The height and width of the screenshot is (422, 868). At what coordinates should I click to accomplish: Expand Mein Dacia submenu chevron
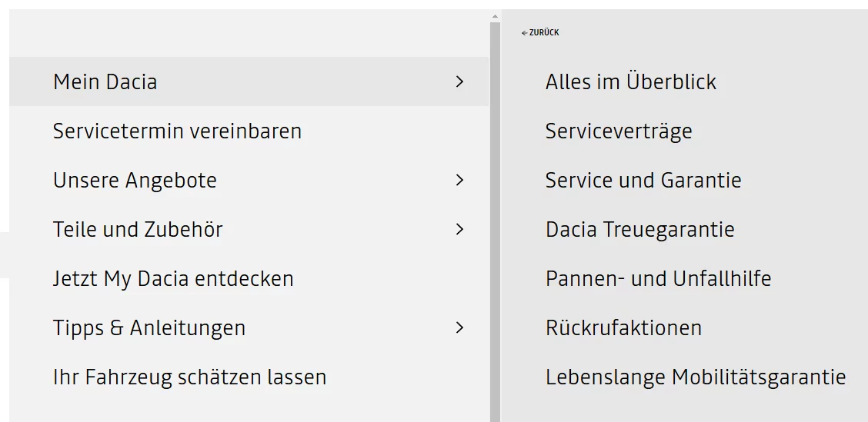tap(459, 81)
